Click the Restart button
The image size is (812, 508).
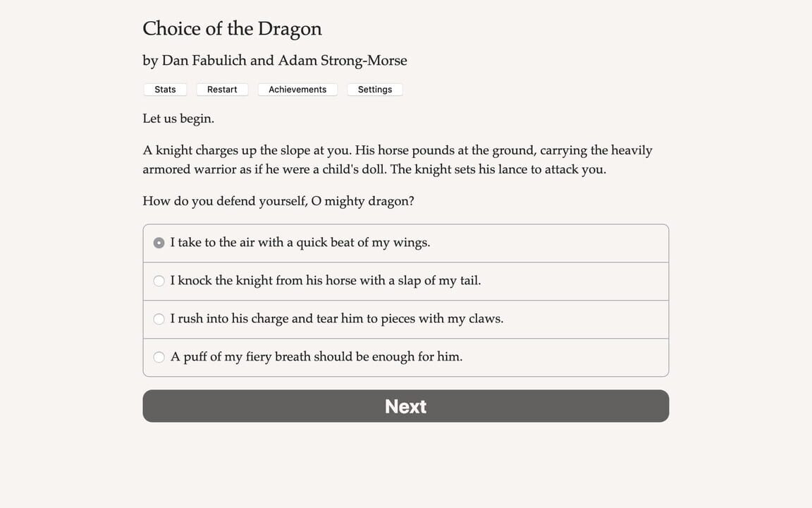[222, 89]
